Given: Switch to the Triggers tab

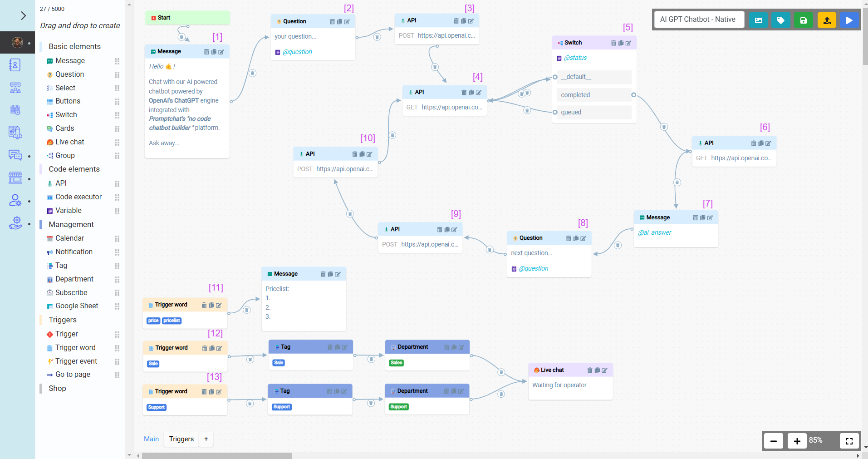Looking at the screenshot, I should pyautogui.click(x=181, y=439).
